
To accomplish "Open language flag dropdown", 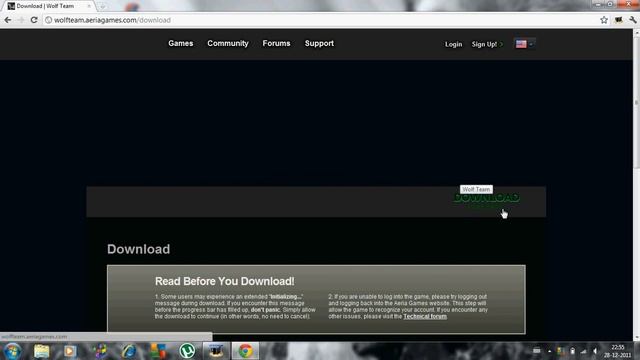I will (524, 44).
